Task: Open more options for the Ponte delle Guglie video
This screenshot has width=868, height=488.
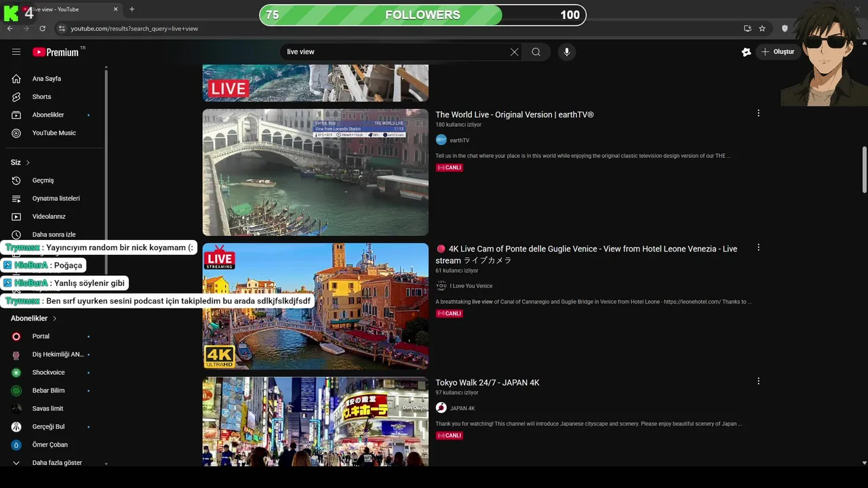Action: pos(758,247)
